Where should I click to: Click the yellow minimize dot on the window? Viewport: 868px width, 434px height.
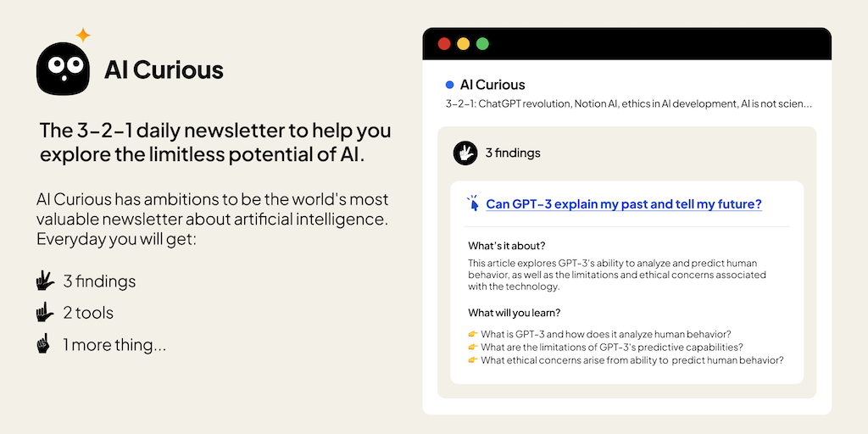(463, 43)
